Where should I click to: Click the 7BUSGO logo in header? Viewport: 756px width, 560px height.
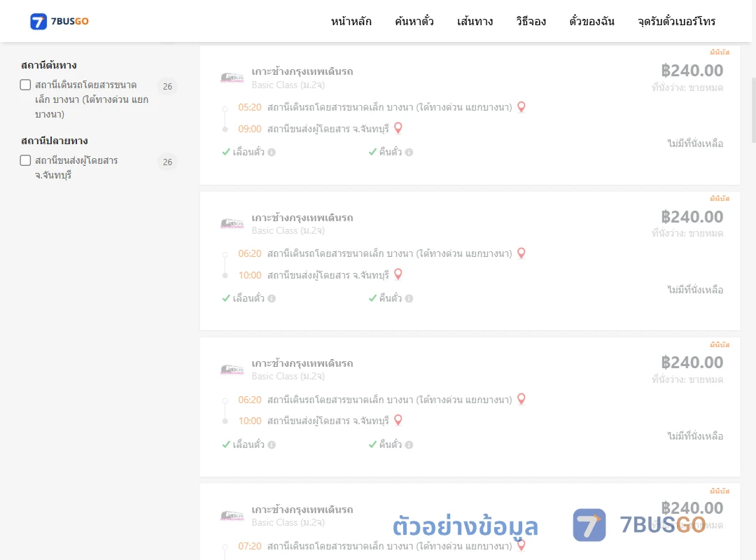(x=59, y=21)
